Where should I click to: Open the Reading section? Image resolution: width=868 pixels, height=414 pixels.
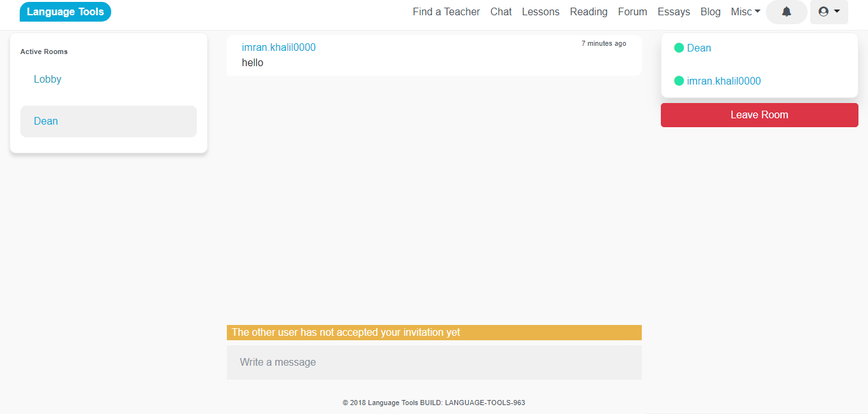tap(588, 12)
